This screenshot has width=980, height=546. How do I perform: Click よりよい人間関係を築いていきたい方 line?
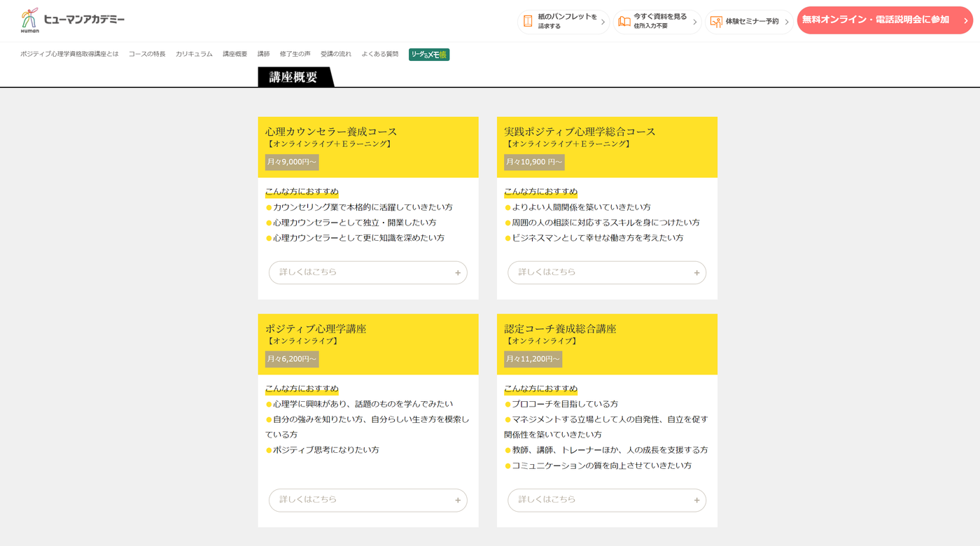(577, 207)
